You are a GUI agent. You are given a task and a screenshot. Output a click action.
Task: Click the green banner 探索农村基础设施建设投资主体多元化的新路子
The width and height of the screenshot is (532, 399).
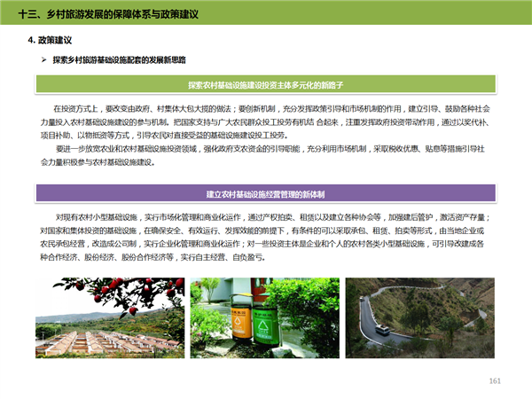265,83
